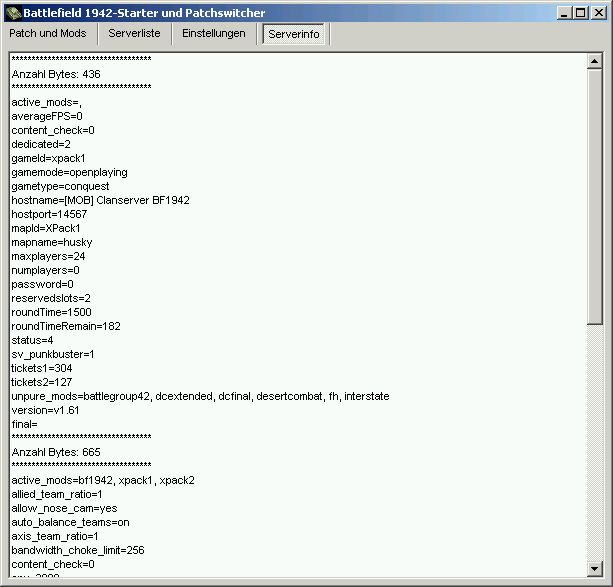Click the 'password=0' line
Image resolution: width=613 pixels, height=587 pixels.
(x=43, y=284)
